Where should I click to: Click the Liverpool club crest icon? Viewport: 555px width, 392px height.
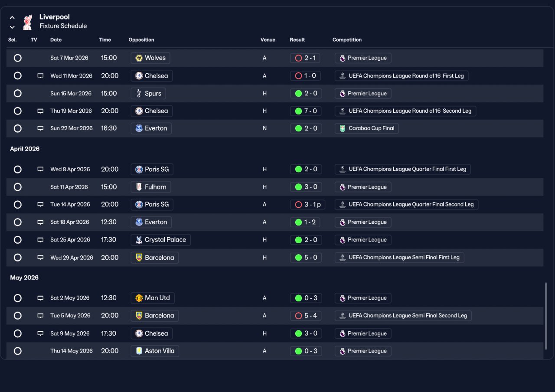click(x=28, y=22)
